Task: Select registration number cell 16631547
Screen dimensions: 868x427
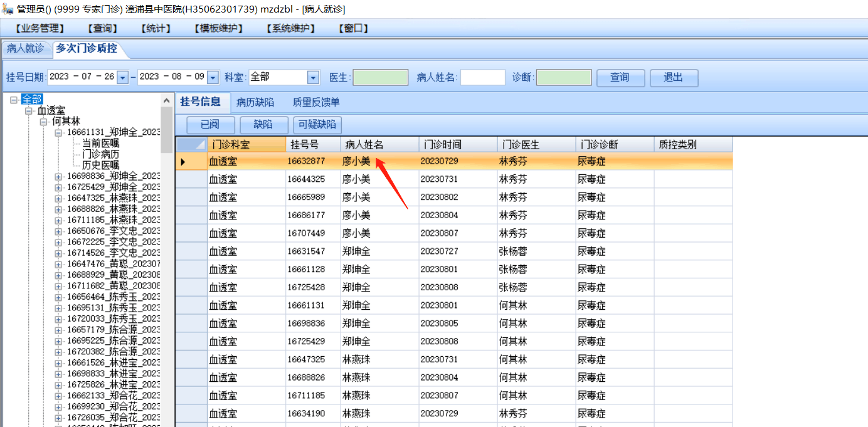Action: tap(313, 251)
